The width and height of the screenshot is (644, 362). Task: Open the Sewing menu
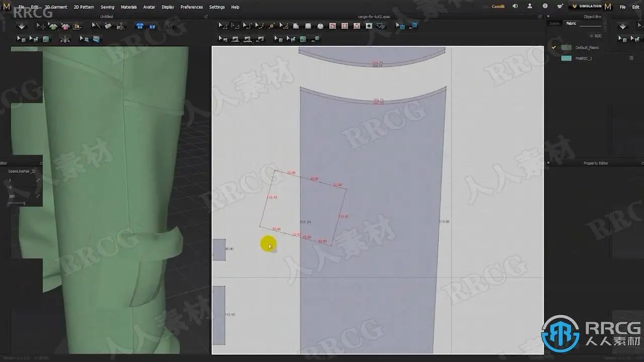tap(107, 7)
